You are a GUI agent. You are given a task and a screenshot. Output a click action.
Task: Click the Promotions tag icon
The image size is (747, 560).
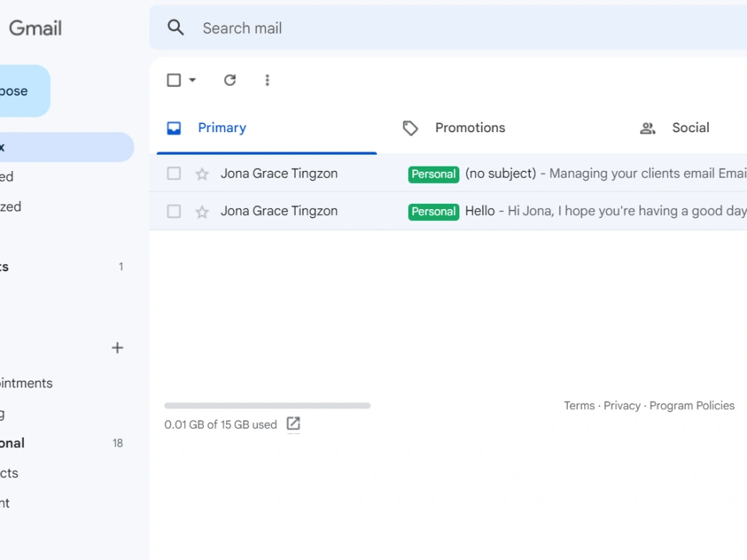(x=410, y=128)
